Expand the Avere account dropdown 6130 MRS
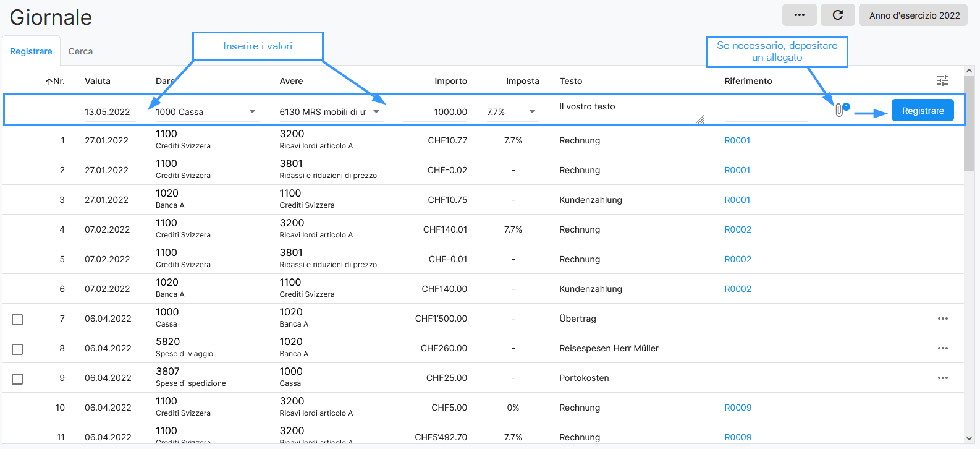The height and width of the screenshot is (449, 980). pos(376,112)
